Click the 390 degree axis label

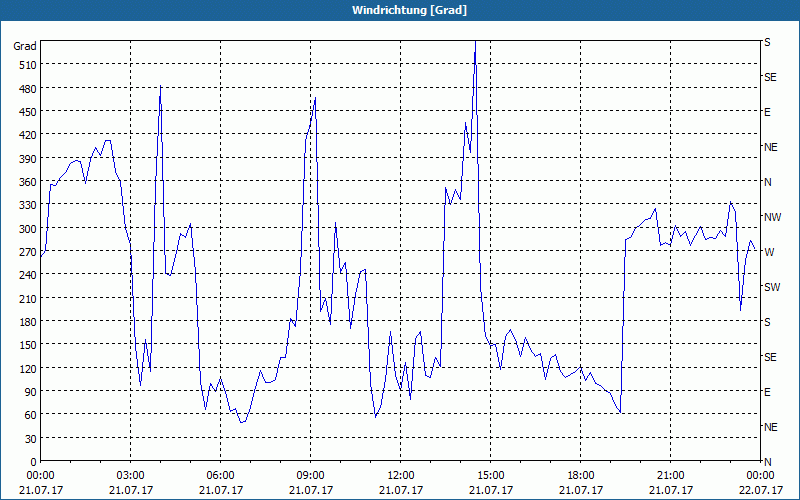click(28, 159)
